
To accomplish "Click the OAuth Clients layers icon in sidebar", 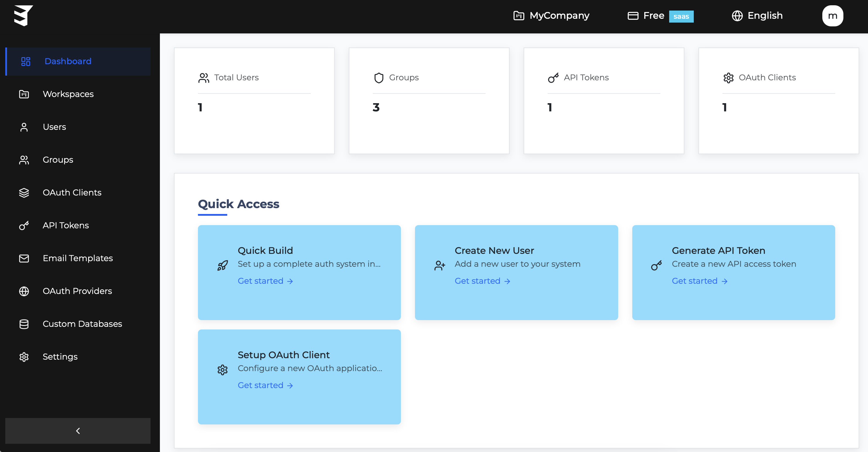I will point(24,193).
